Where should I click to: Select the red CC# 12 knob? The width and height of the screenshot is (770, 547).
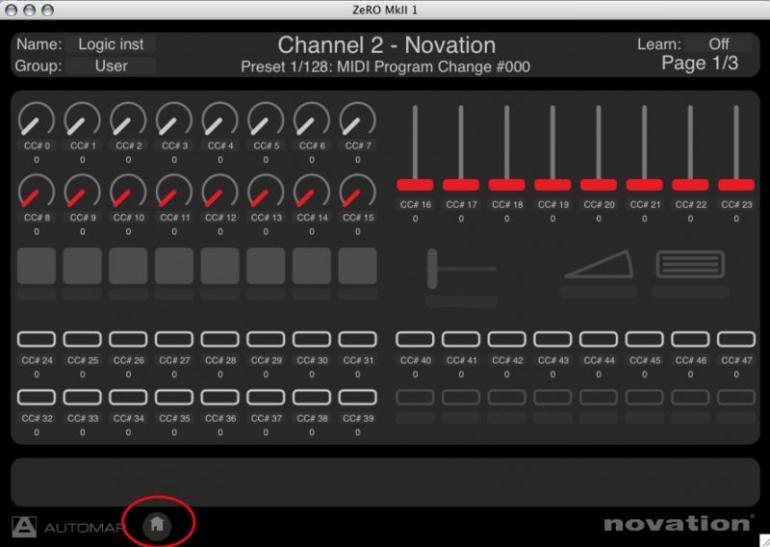click(x=220, y=191)
